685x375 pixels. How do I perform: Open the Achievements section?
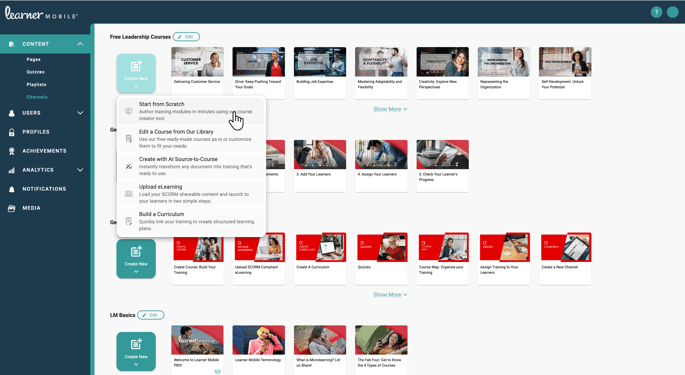44,151
